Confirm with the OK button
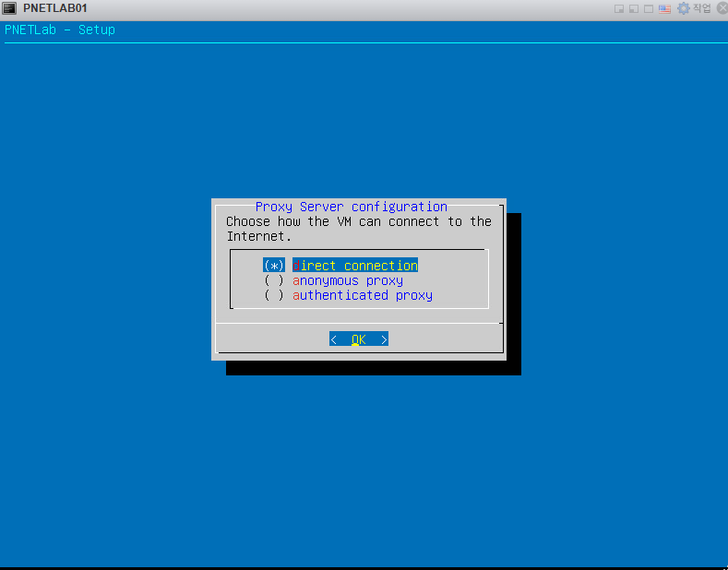Image resolution: width=728 pixels, height=570 pixels. pos(358,339)
